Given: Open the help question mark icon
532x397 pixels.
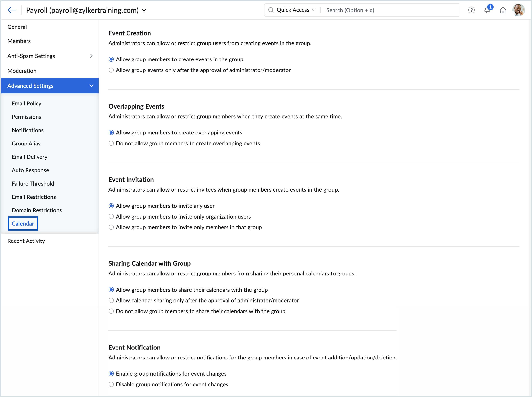Looking at the screenshot, I should tap(471, 10).
